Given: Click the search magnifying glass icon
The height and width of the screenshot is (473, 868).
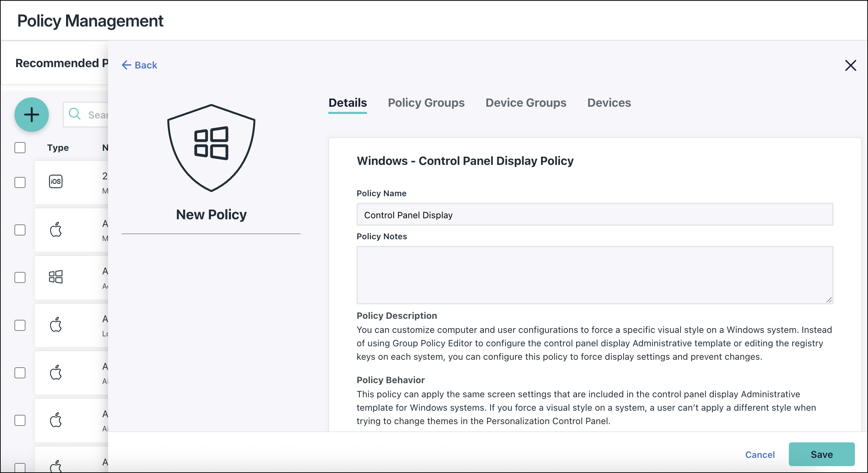Looking at the screenshot, I should [75, 114].
